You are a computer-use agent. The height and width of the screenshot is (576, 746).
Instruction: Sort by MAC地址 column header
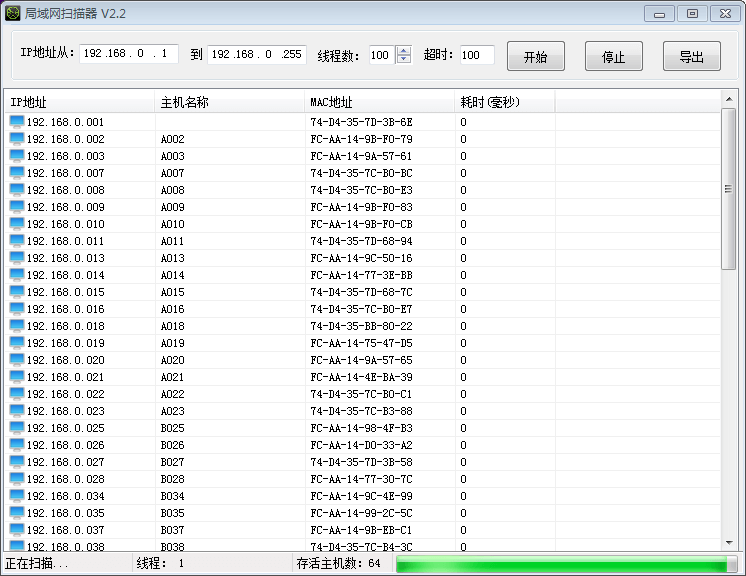point(378,102)
